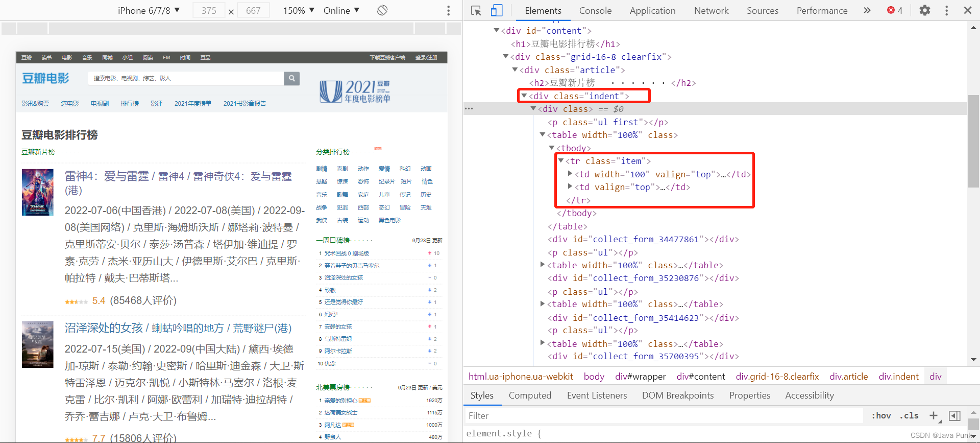Add new style rule plus icon
980x443 pixels.
[934, 415]
